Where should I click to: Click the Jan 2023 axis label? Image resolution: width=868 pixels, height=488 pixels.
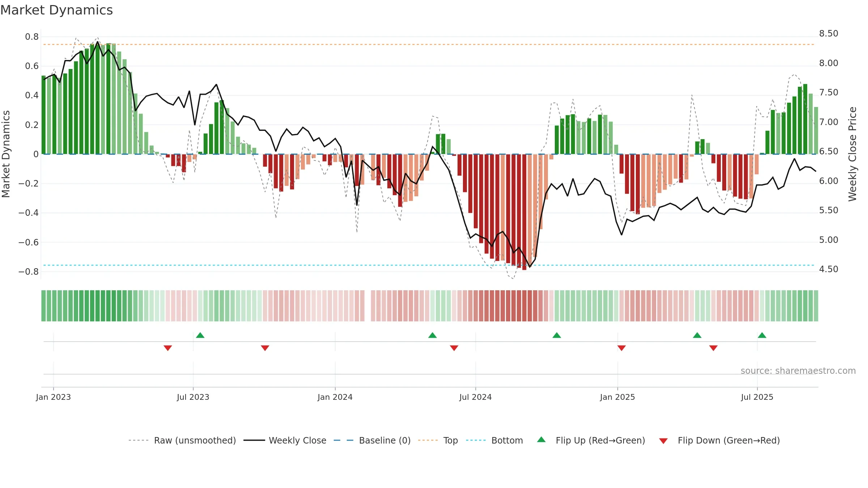point(54,397)
